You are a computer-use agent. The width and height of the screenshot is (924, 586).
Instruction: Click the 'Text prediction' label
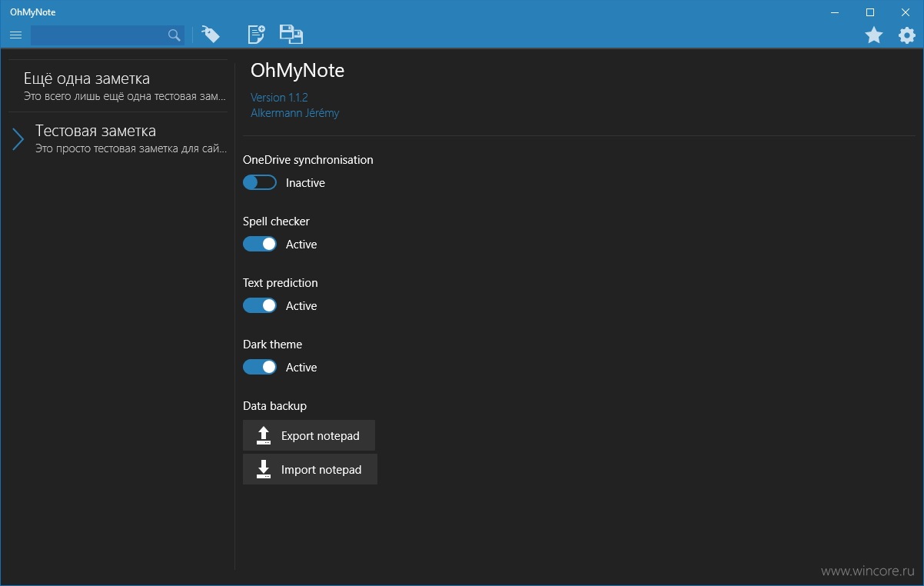(x=280, y=283)
